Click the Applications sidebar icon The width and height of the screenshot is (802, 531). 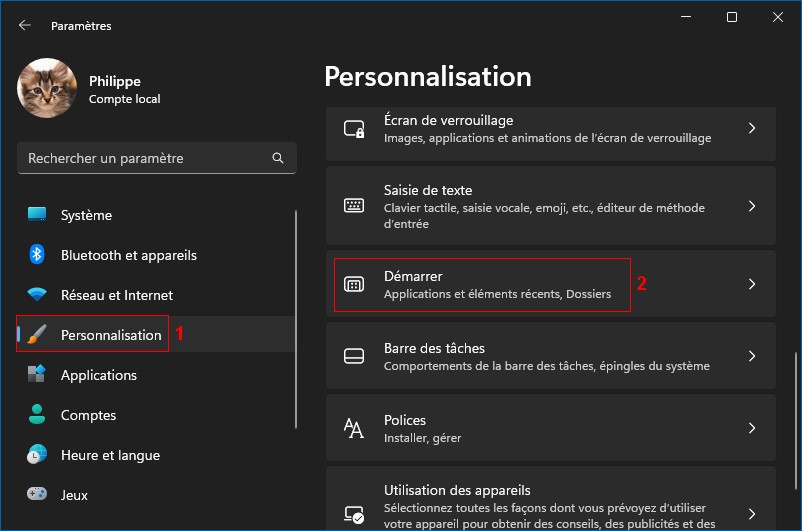37,375
